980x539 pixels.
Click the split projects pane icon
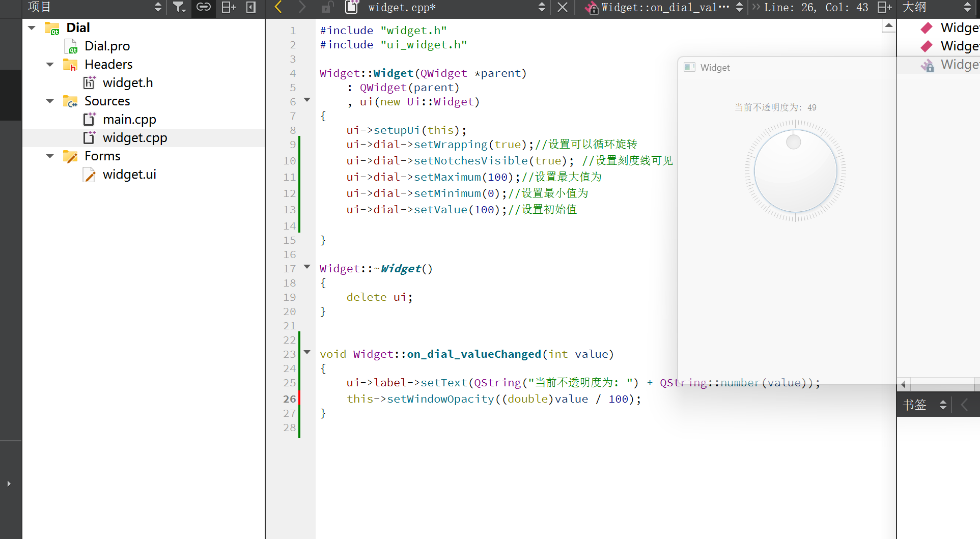click(x=229, y=7)
